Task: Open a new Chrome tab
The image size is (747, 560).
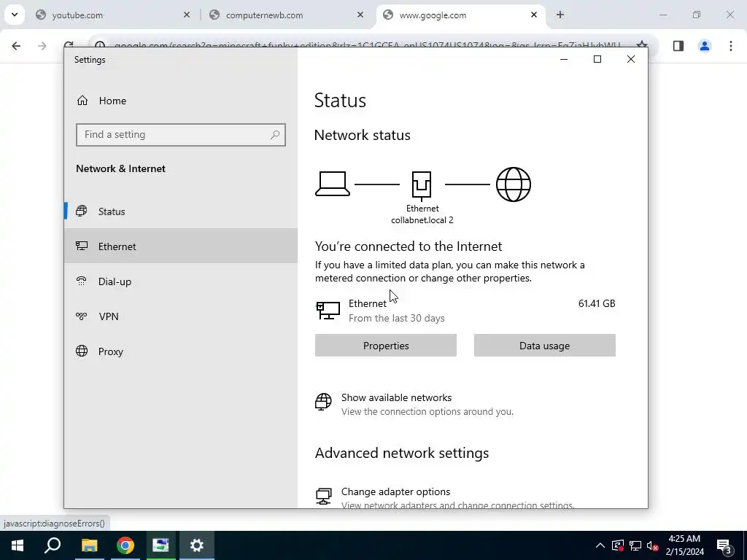Action: 560,15
